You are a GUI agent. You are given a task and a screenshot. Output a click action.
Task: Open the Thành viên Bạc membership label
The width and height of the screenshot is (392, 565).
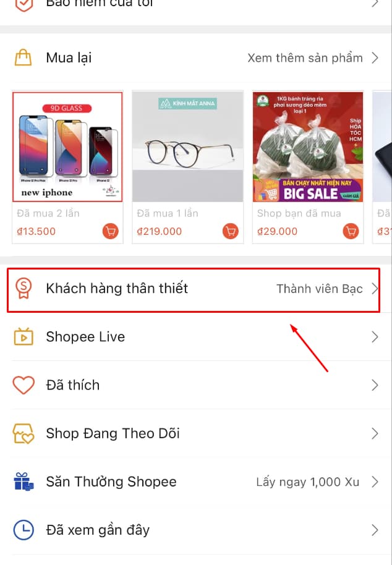[320, 289]
